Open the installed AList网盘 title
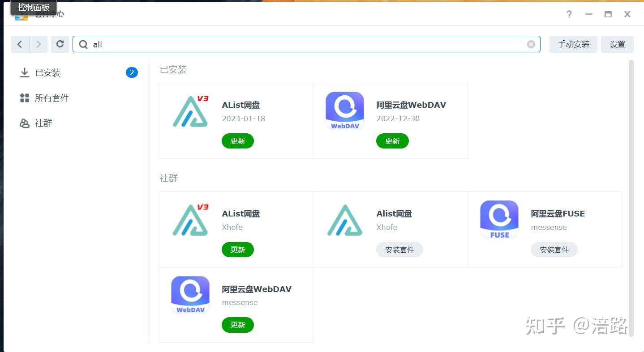The image size is (644, 352). tap(241, 105)
